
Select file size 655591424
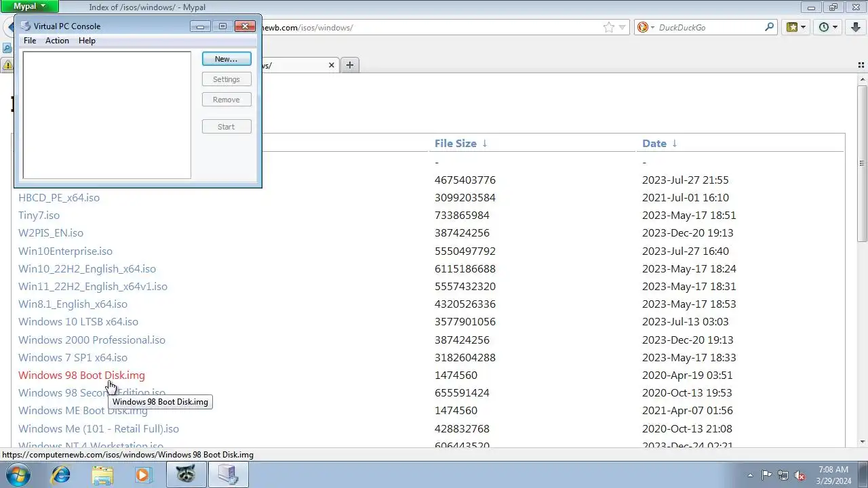(x=462, y=393)
